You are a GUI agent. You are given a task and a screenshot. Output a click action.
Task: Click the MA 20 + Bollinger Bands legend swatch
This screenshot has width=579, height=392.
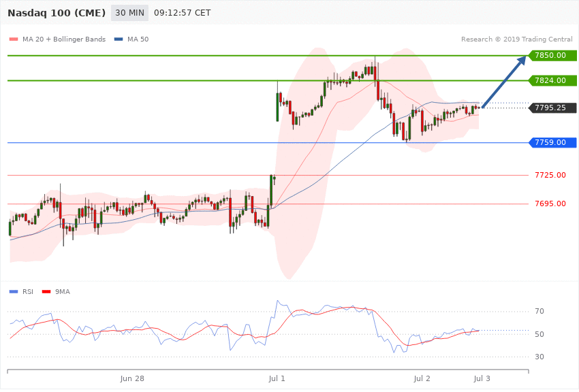pos(14,39)
